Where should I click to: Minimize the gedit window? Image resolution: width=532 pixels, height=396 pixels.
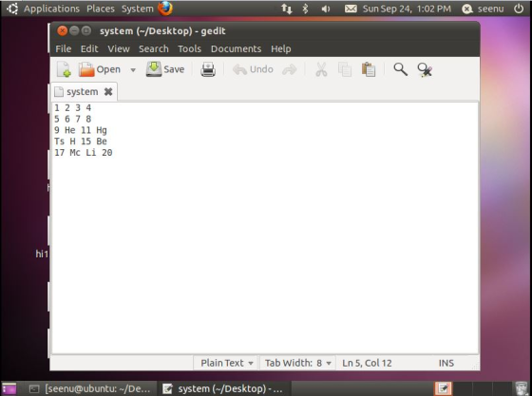pos(74,30)
